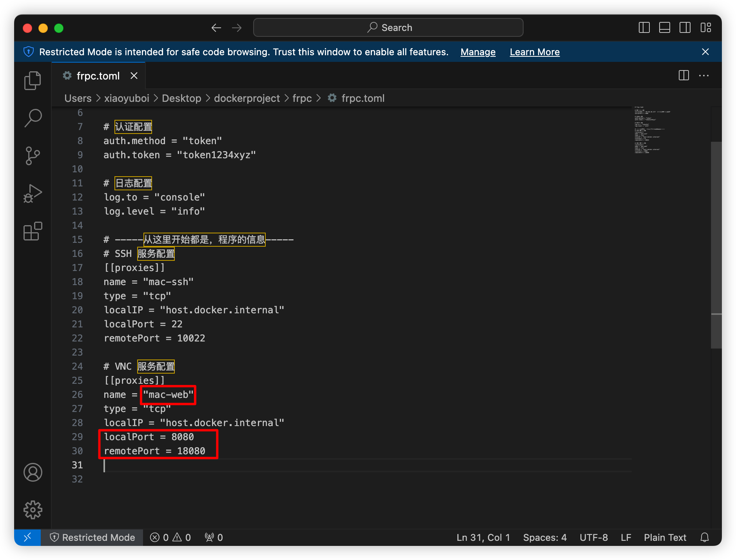The width and height of the screenshot is (736, 560).
Task: Open the editor More Actions menu
Action: tap(704, 76)
